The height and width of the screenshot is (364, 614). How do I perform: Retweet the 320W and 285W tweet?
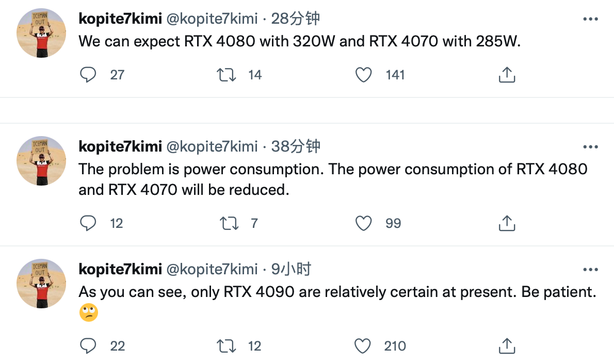point(227,75)
